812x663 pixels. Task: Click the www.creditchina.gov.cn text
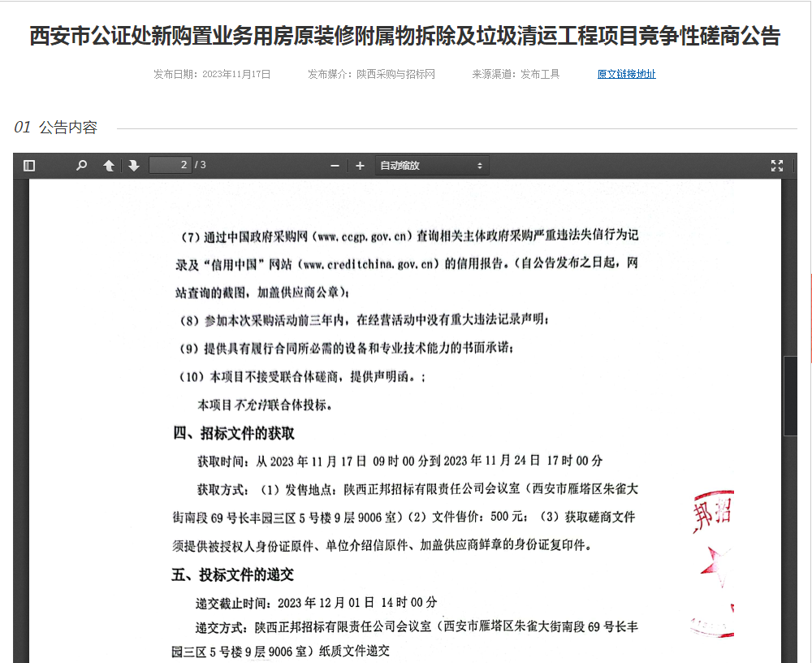(x=368, y=264)
